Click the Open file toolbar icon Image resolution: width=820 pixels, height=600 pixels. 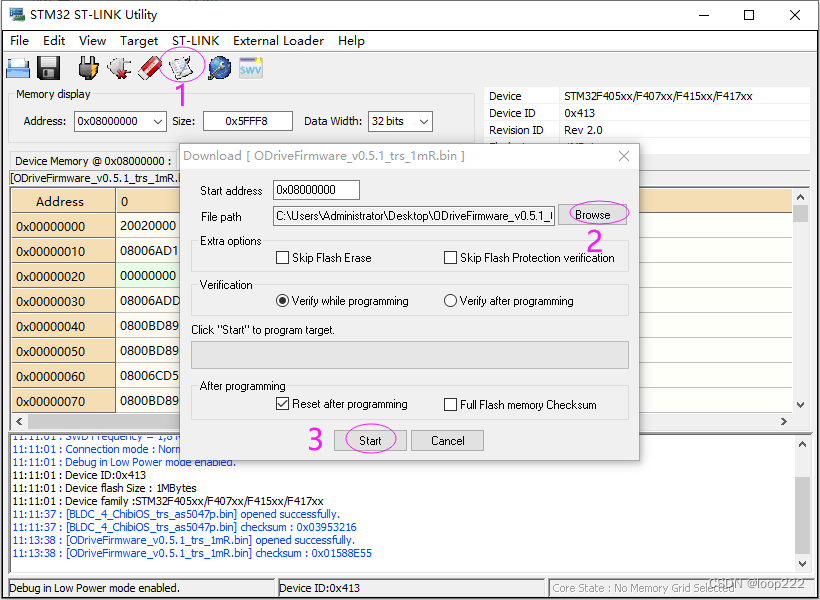point(18,68)
